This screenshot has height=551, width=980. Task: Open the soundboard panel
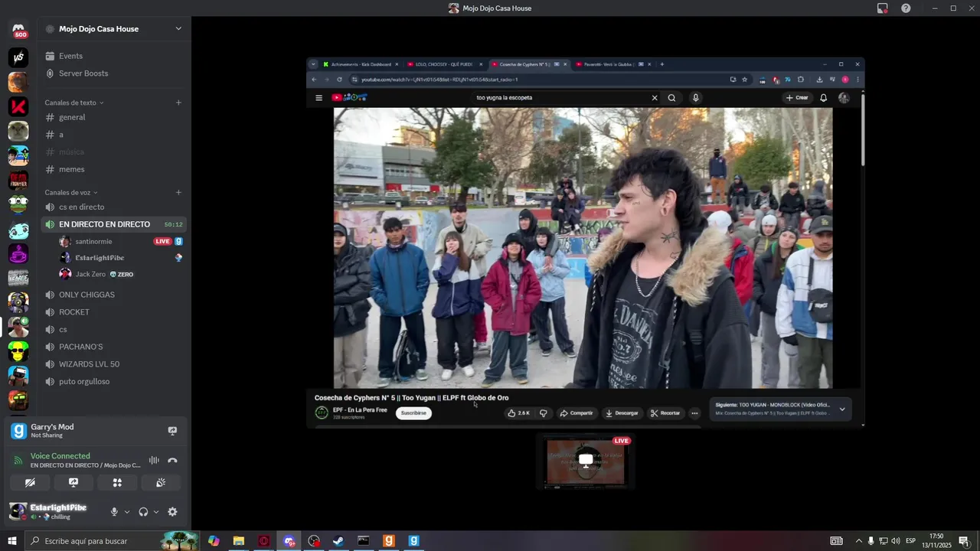click(161, 483)
